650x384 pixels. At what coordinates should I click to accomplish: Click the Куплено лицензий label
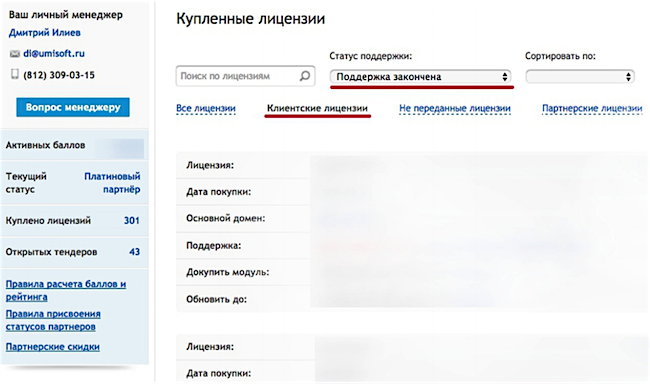coord(48,221)
